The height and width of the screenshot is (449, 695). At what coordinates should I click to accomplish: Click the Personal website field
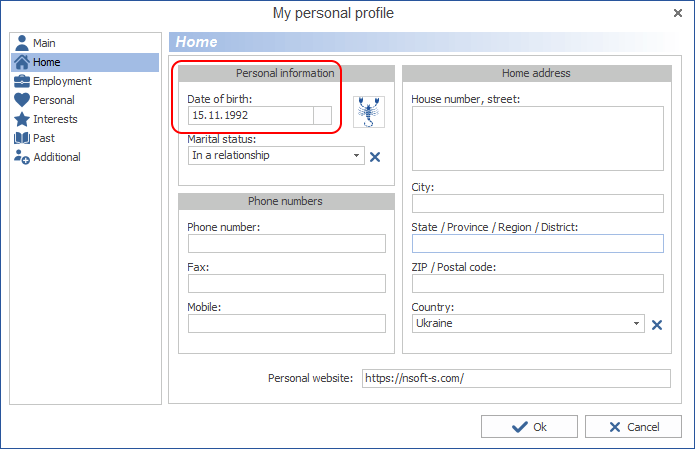[515, 379]
